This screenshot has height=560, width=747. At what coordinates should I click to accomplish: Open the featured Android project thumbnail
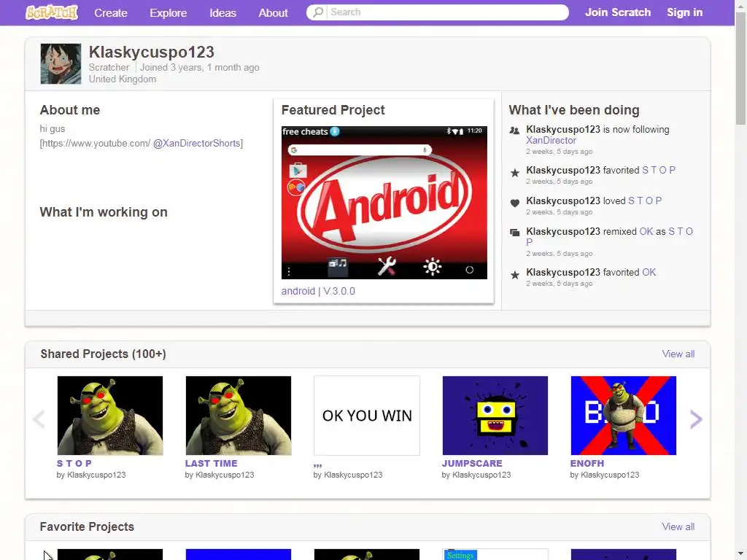pos(384,203)
